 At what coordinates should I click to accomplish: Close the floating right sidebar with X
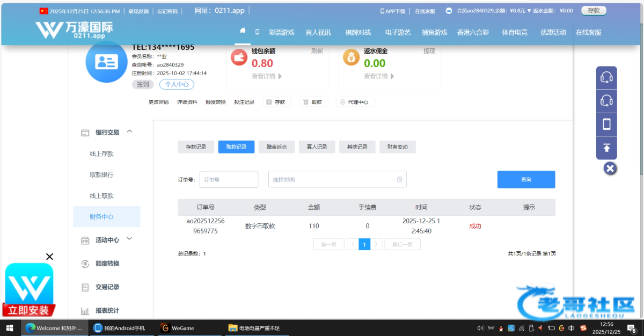tap(610, 169)
